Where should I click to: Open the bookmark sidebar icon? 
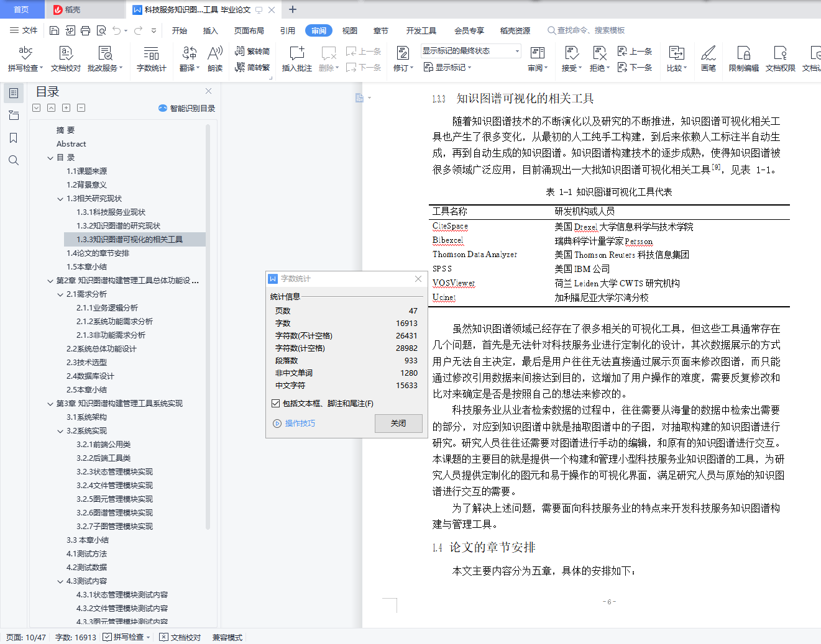point(14,138)
